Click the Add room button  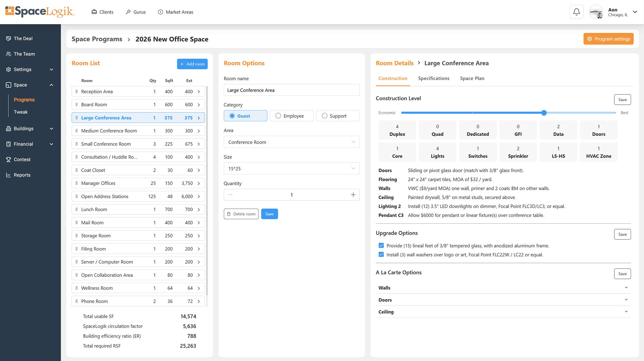coord(192,64)
